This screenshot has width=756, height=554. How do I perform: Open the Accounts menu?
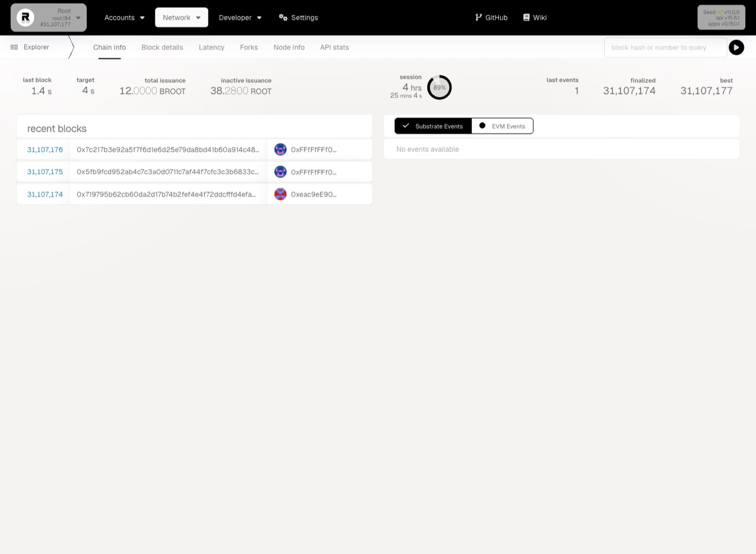tap(124, 18)
